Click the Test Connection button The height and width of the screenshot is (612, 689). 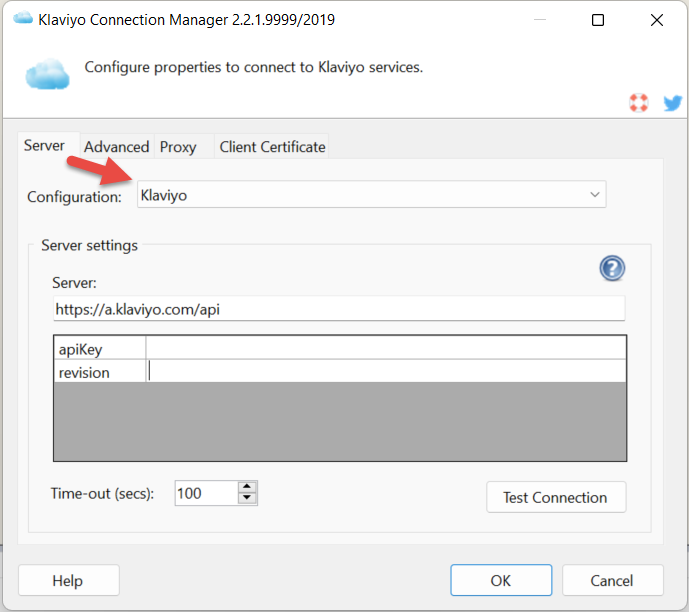[x=556, y=497]
